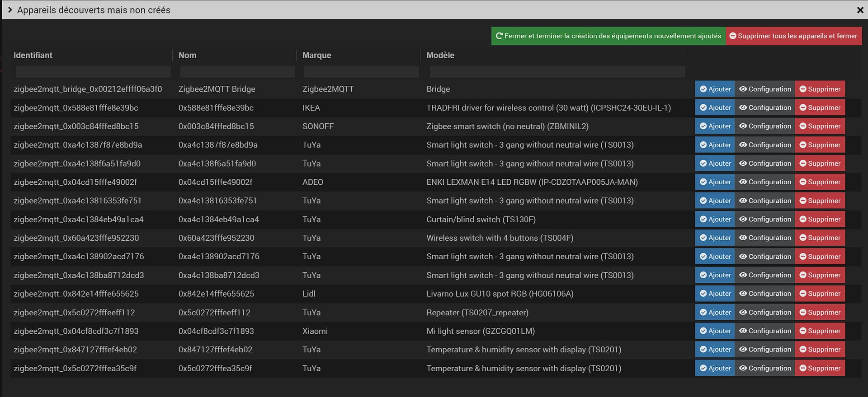Delete the Xiaomi Mi light sensor
The width and height of the screenshot is (868, 397).
(x=820, y=331)
